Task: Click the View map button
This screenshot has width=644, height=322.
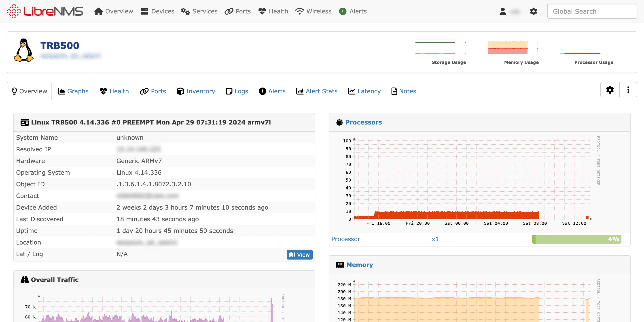Action: [299, 254]
